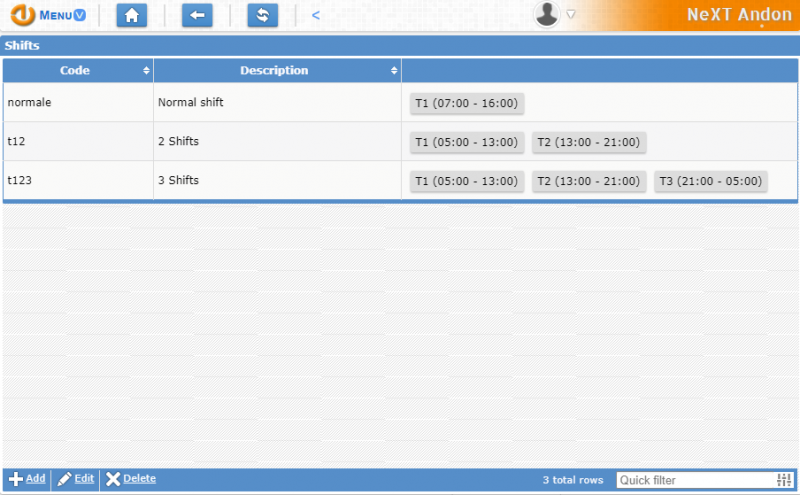Click the Home toolbar icon
Image resolution: width=800 pixels, height=495 pixels.
(x=131, y=15)
